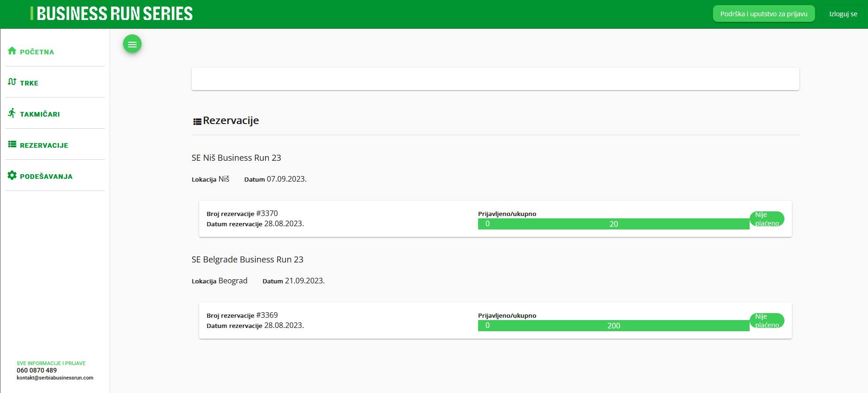Open reservation card #3370
The width and height of the screenshot is (868, 393).
pos(495,219)
